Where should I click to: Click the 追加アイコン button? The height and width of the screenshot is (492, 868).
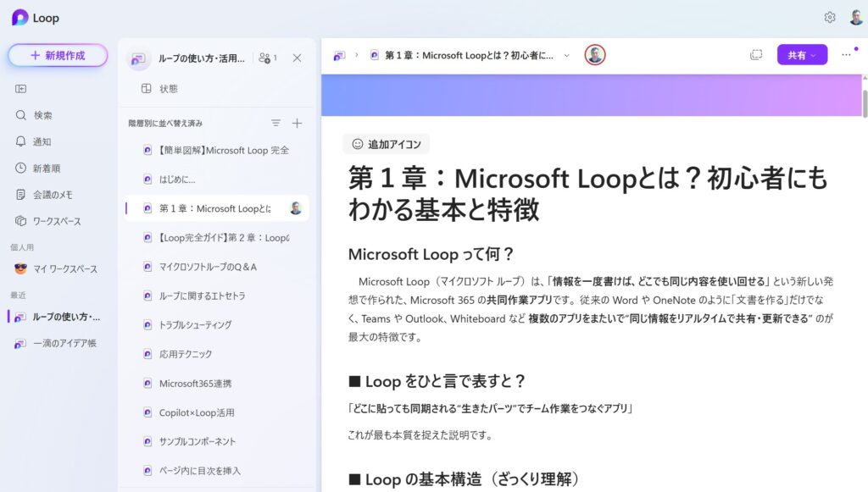tap(386, 144)
